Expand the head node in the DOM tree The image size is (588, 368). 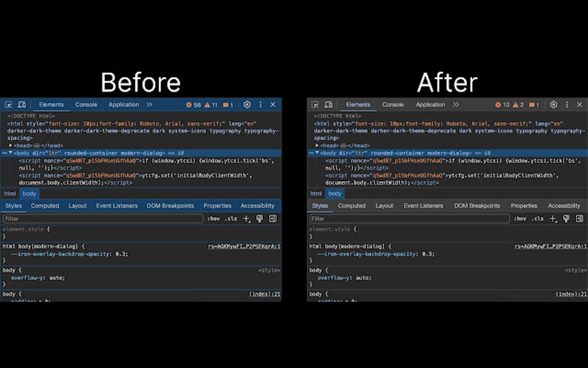point(10,145)
